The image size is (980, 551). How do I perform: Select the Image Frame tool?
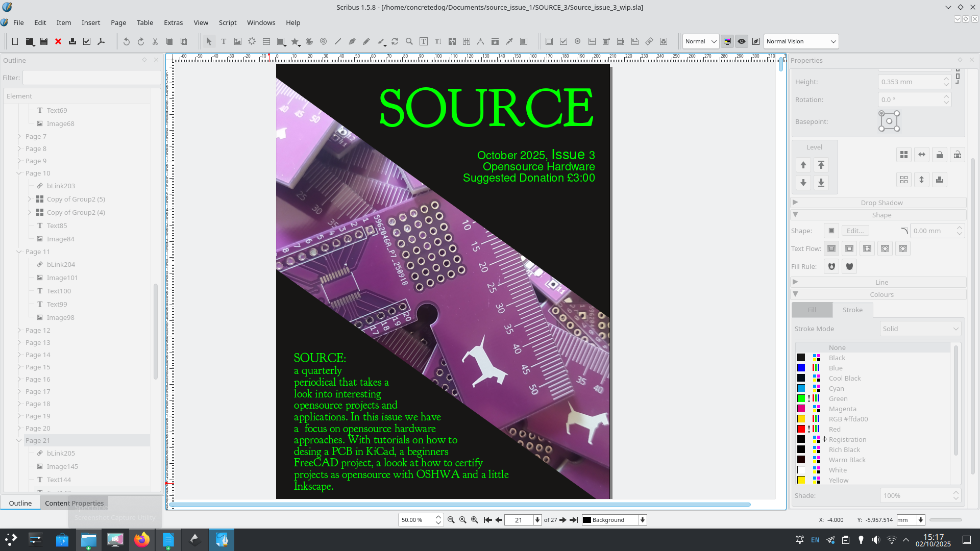[x=238, y=41]
